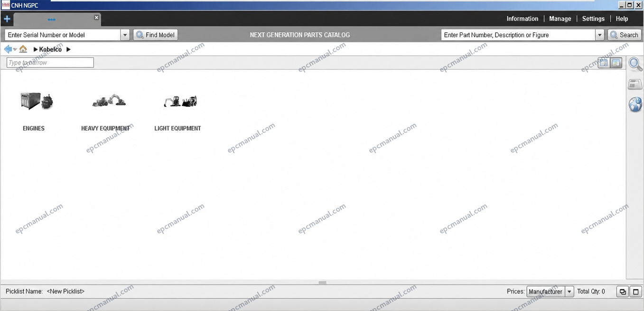Go to Home via house icon
This screenshot has width=644, height=311.
coord(23,49)
